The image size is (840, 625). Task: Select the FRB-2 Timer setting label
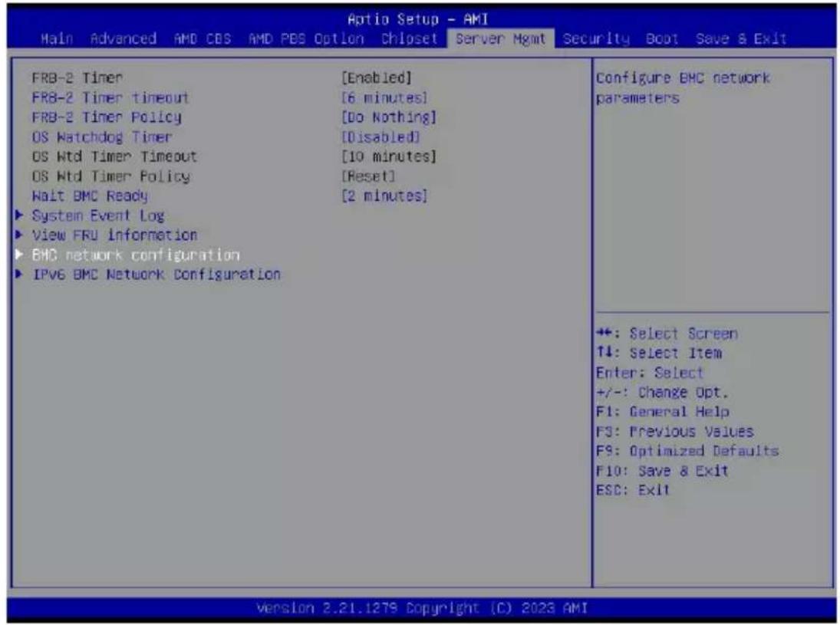pos(77,78)
